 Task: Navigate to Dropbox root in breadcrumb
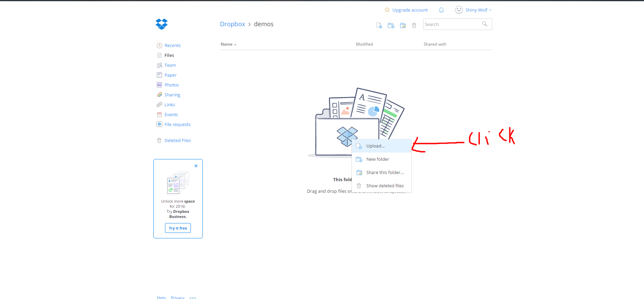point(232,24)
